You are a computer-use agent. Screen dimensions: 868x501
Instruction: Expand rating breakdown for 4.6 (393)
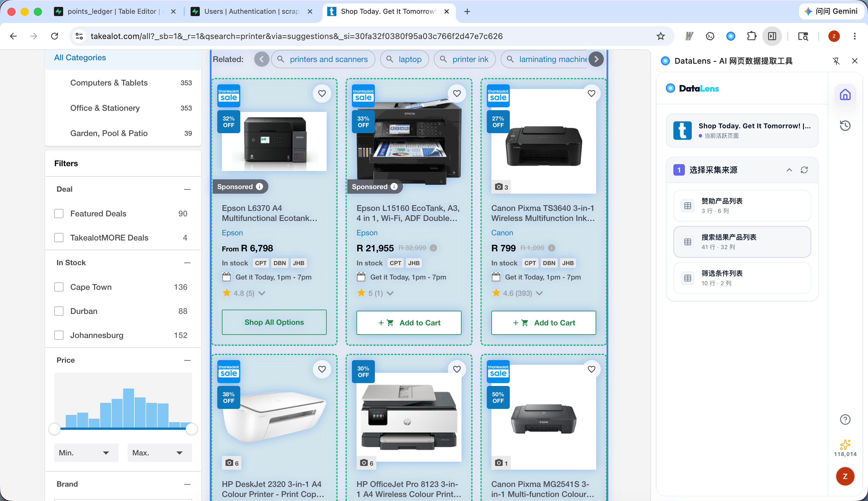click(539, 294)
